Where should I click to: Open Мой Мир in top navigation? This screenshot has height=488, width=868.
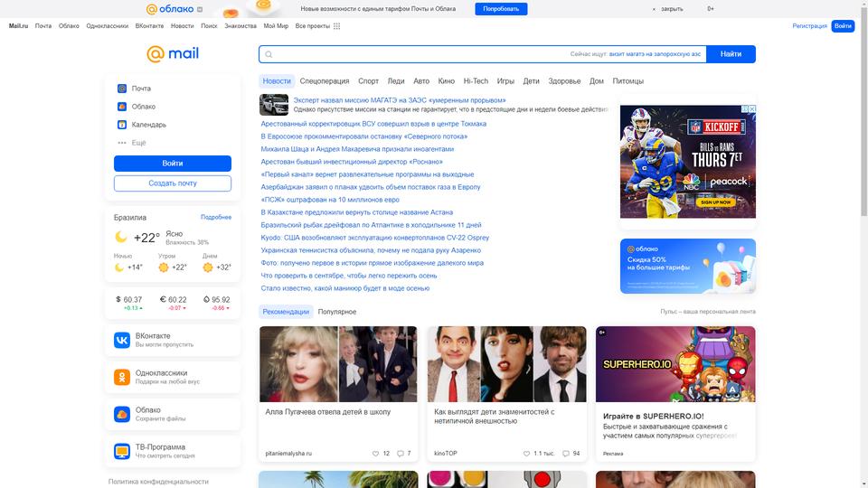pyautogui.click(x=276, y=26)
